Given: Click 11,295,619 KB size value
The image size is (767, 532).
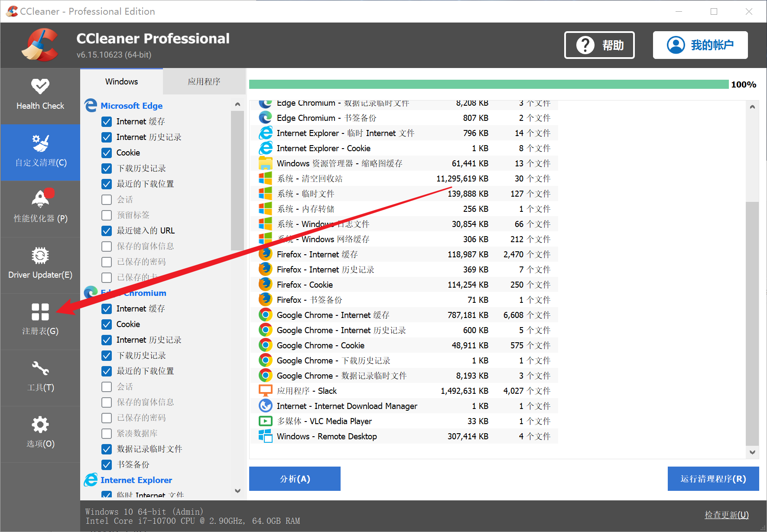Looking at the screenshot, I should tap(462, 178).
